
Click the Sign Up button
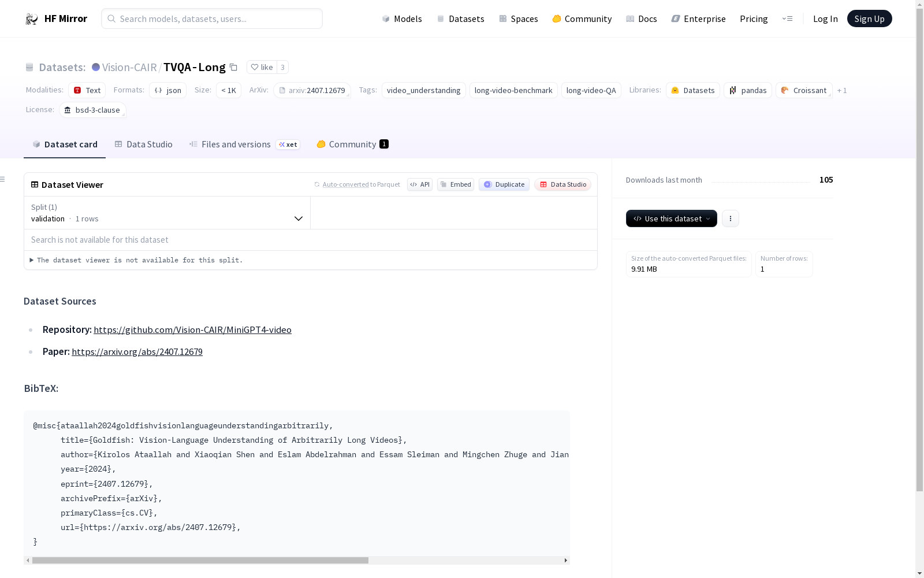click(x=870, y=18)
